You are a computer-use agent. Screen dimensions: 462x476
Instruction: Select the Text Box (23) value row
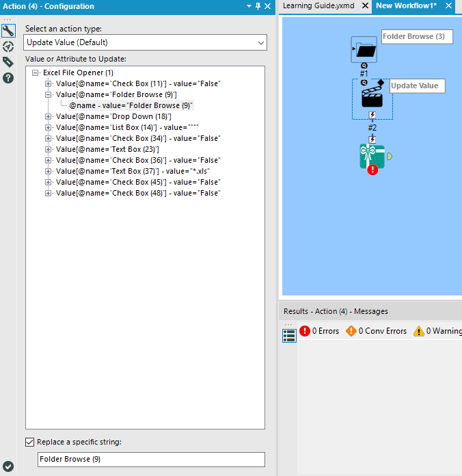coord(107,149)
